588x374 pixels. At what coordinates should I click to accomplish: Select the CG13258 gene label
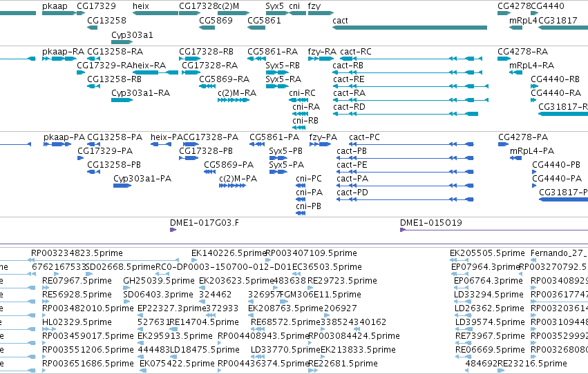106,21
